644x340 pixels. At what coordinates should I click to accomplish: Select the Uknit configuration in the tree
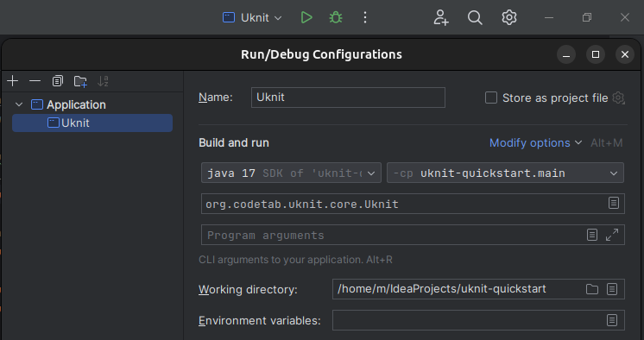point(92,123)
